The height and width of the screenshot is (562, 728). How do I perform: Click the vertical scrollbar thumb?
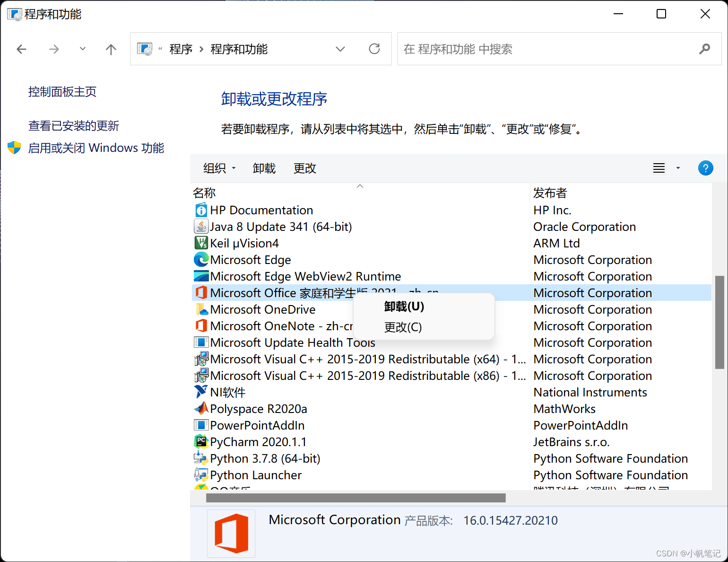[x=719, y=322]
